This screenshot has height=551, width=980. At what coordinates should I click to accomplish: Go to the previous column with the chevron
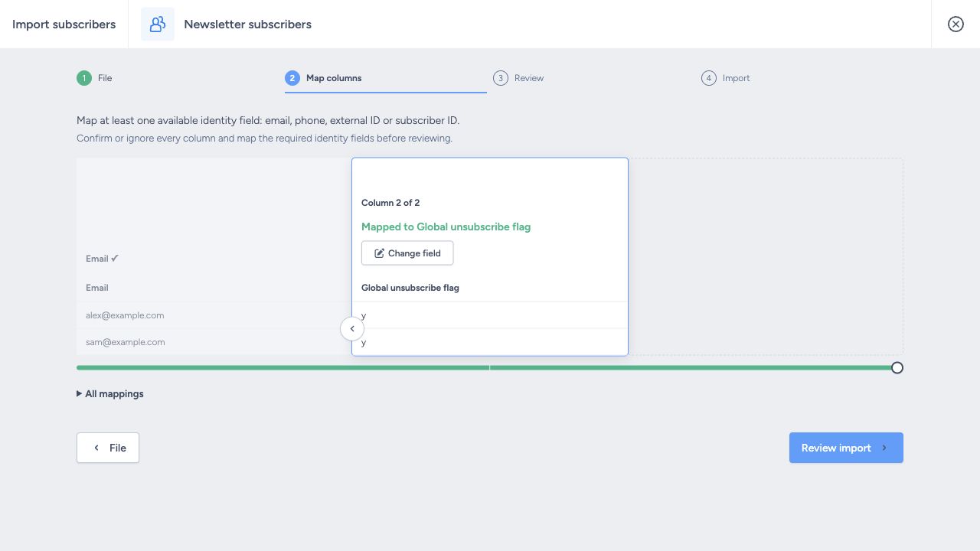click(352, 329)
